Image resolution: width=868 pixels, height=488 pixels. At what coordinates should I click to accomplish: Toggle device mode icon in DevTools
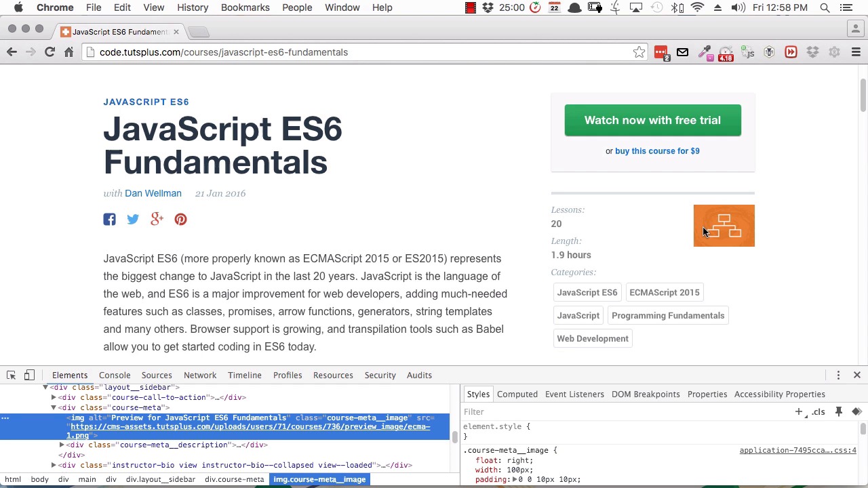(29, 375)
